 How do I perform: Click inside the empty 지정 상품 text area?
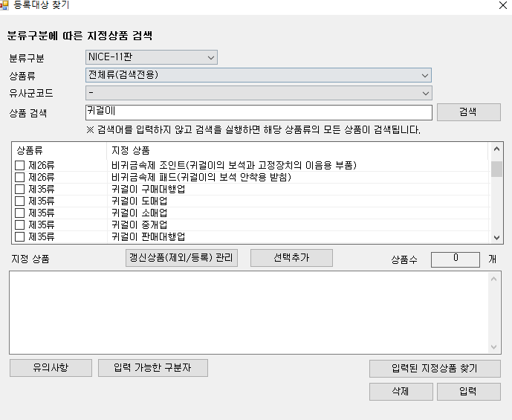[249, 312]
